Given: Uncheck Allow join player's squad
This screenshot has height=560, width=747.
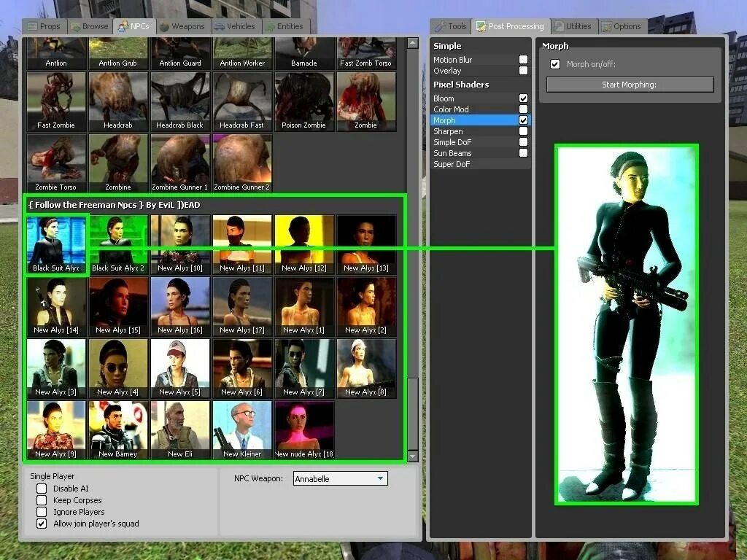Looking at the screenshot, I should pos(42,524).
